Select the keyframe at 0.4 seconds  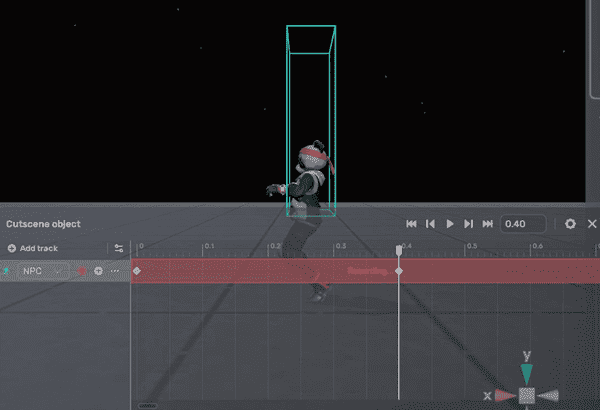(x=399, y=271)
